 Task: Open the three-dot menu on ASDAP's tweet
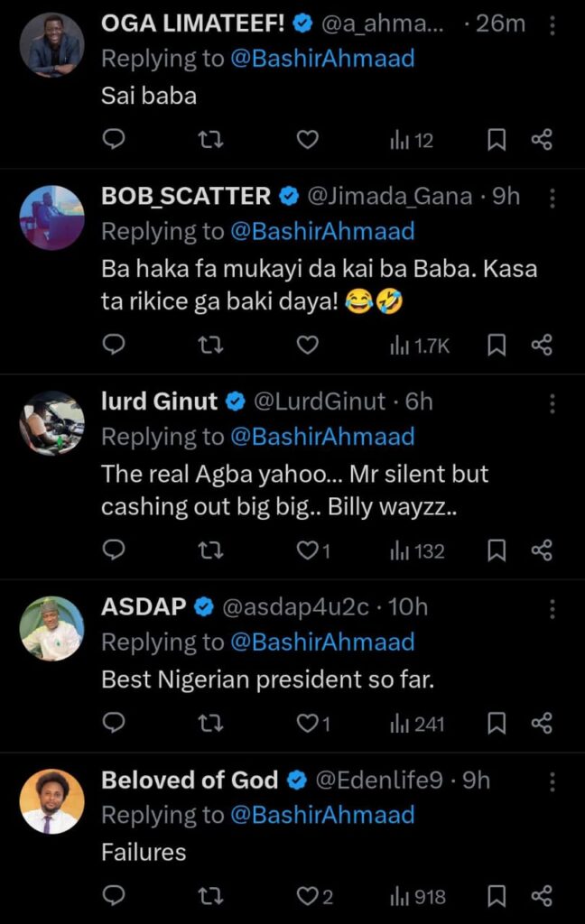coord(552,608)
